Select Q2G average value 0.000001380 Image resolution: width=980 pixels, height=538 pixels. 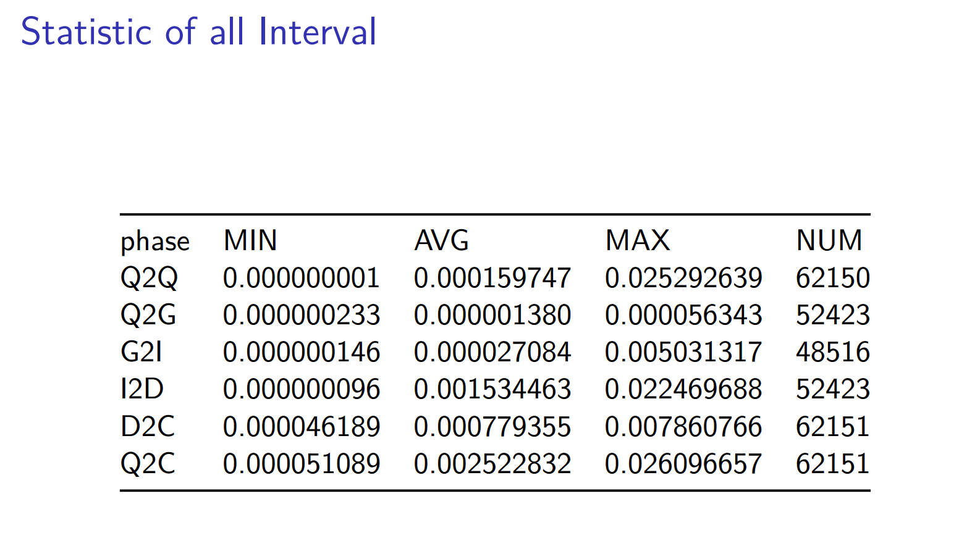(492, 315)
